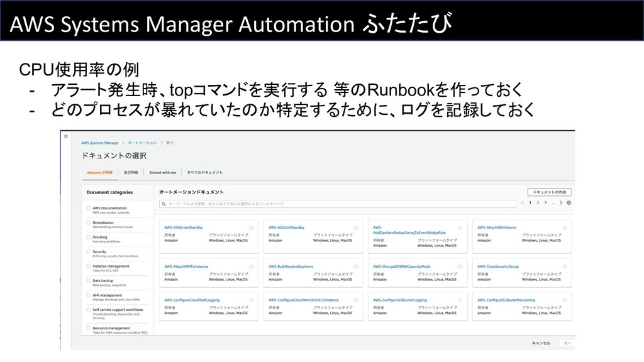The height and width of the screenshot is (362, 644).
Task: Open the pagination settings gear icon
Action: (x=569, y=203)
